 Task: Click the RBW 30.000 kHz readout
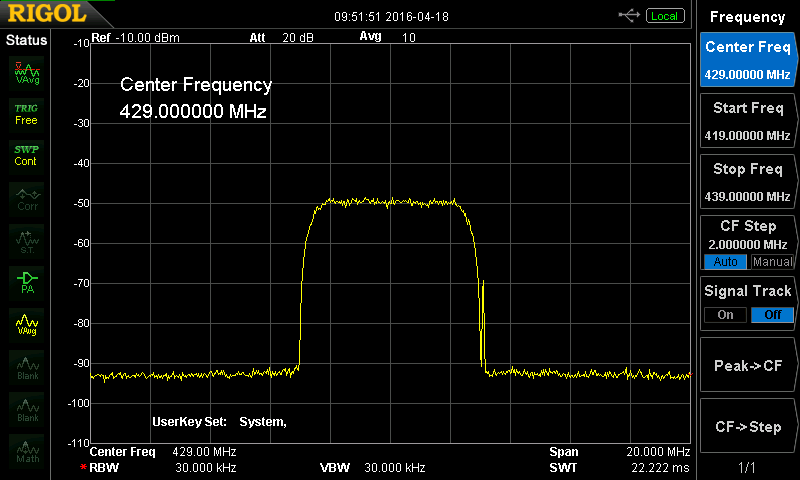click(163, 467)
